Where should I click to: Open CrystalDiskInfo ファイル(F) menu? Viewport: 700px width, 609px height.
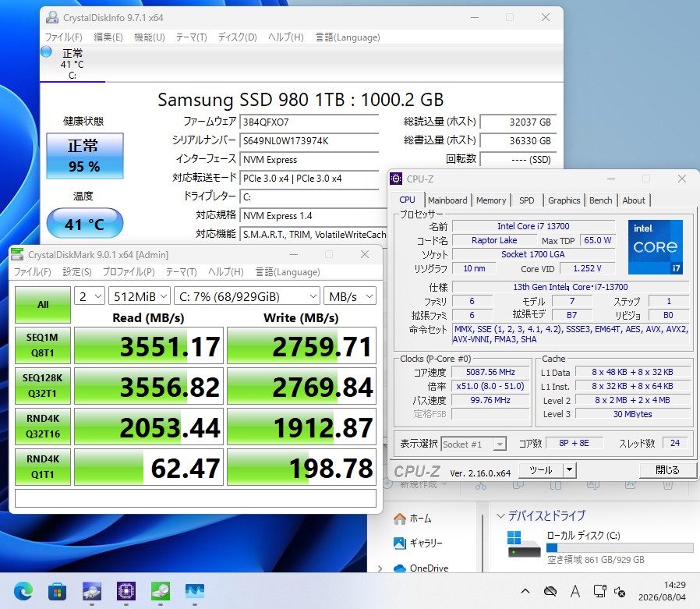pyautogui.click(x=64, y=37)
